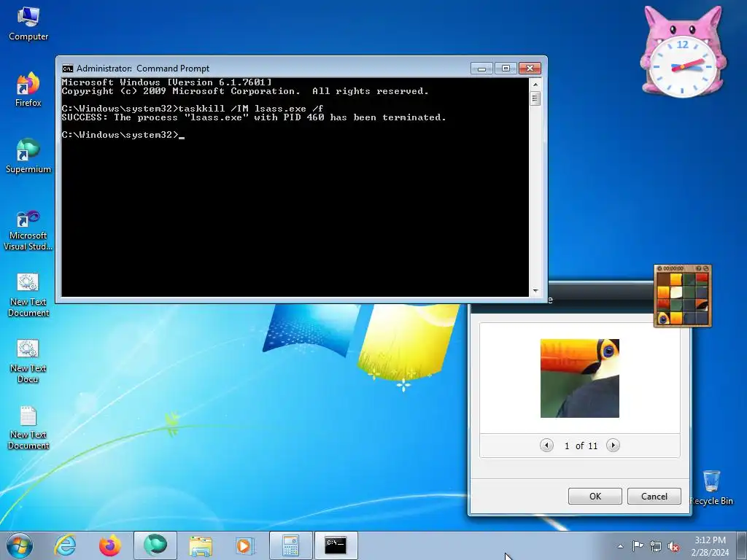Open Firefox from the taskbar
The width and height of the screenshot is (747, 560).
point(109,545)
